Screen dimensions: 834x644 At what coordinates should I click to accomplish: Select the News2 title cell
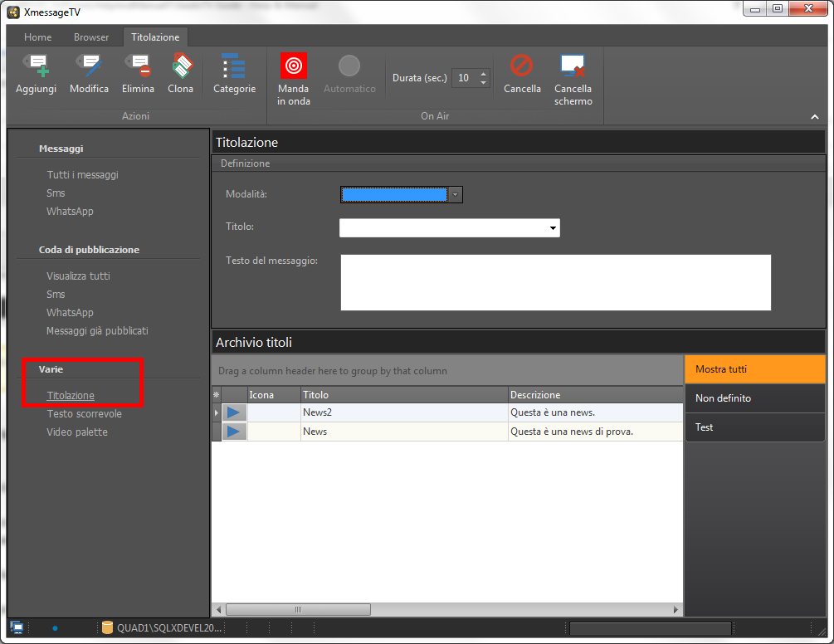404,412
